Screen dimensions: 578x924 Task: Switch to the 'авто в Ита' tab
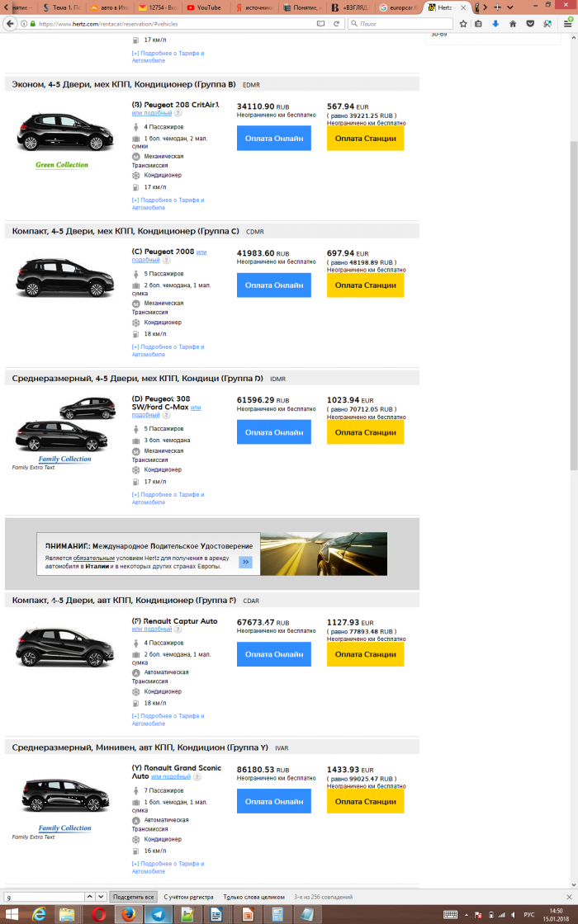pyautogui.click(x=109, y=7)
